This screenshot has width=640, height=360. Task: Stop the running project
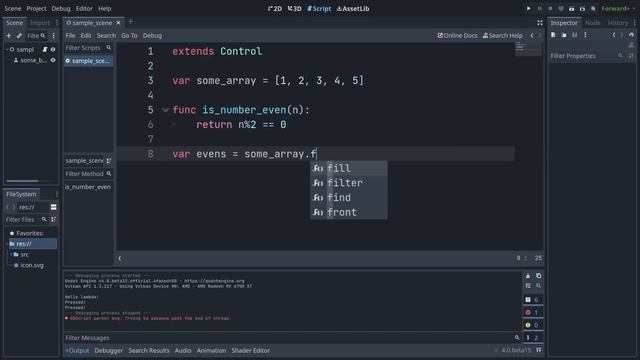pyautogui.click(x=550, y=8)
